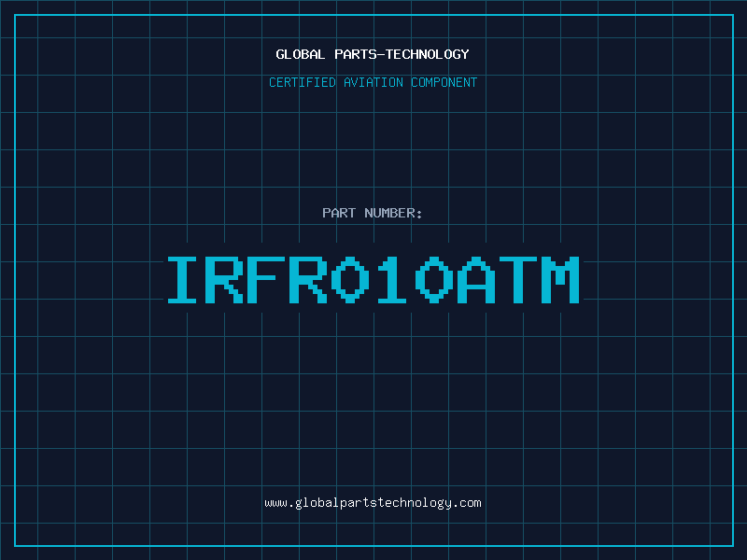Click the zero before letter A
Viewport: 747px width, 560px height.
[434, 280]
